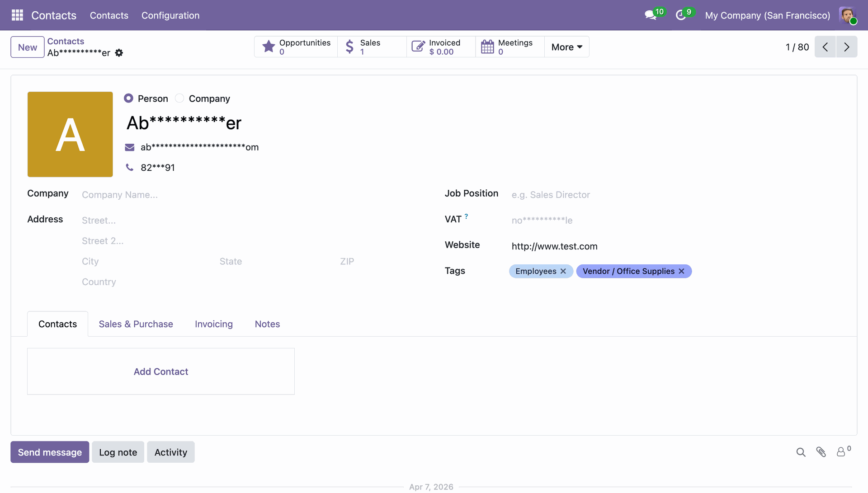Open the apps grid menu icon

coord(17,15)
